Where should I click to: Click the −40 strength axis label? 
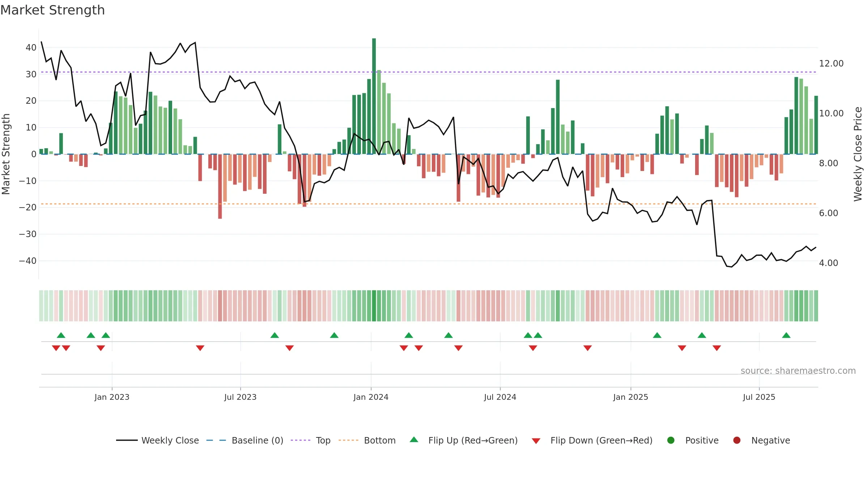point(28,261)
